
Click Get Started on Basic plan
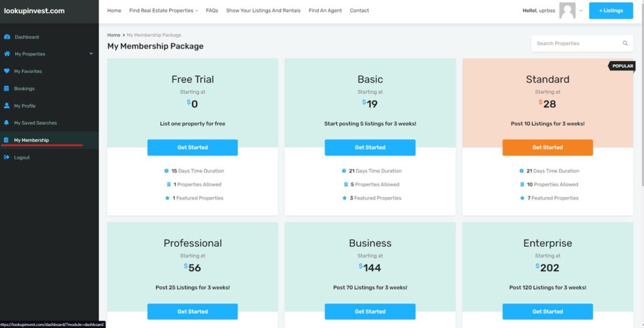pyautogui.click(x=370, y=147)
